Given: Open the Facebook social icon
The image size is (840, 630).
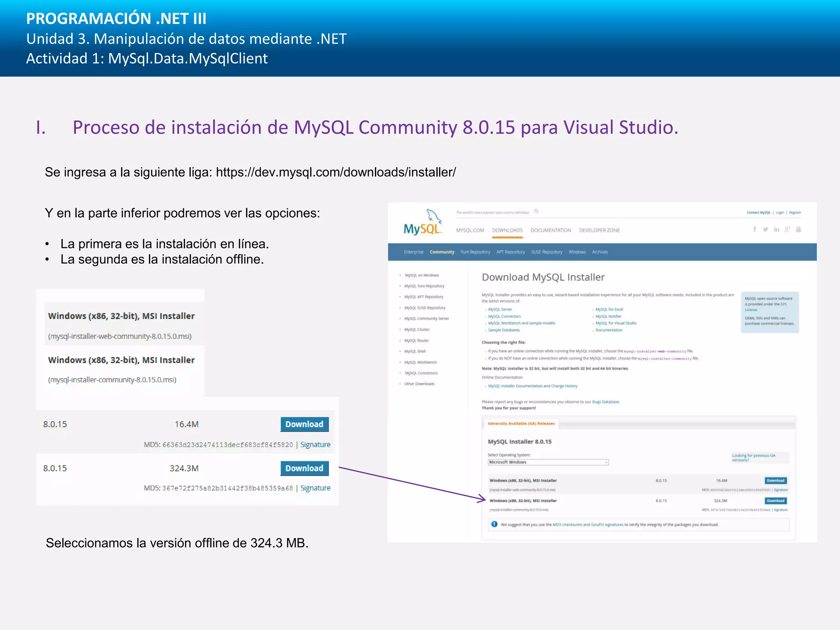Looking at the screenshot, I should point(754,229).
